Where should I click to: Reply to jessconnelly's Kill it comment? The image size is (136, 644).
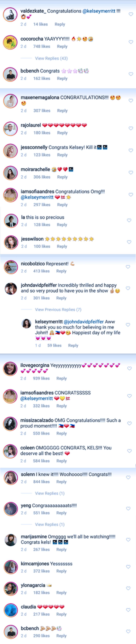tap(62, 155)
